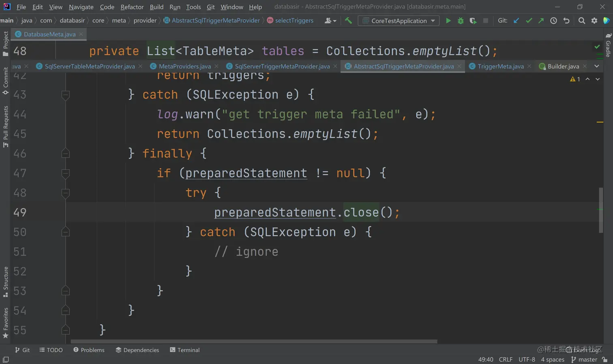Image resolution: width=613 pixels, height=364 pixels.
Task: Click fold end marker at line 54
Action: coord(65,310)
